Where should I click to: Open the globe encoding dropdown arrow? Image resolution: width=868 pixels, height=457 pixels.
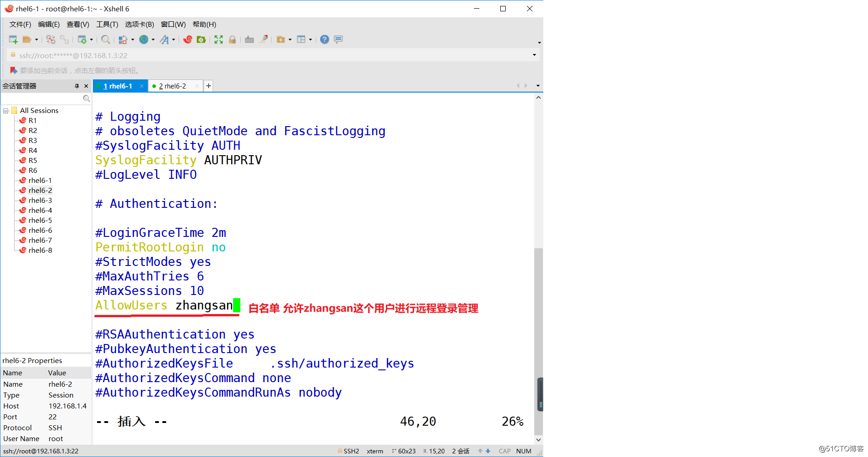pos(153,39)
